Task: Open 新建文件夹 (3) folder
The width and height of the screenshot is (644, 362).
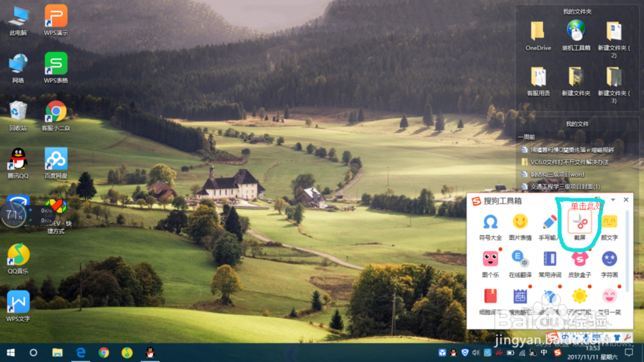Action: pyautogui.click(x=614, y=85)
